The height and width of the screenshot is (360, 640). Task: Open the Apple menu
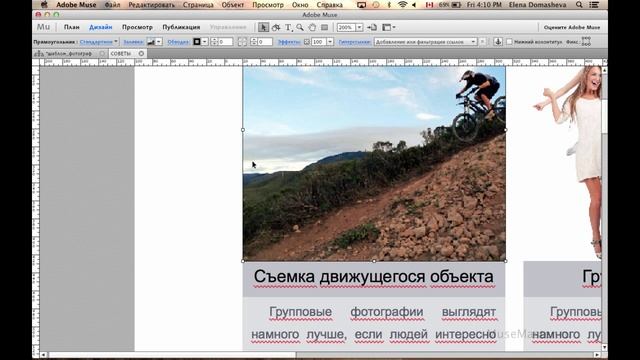(x=44, y=5)
